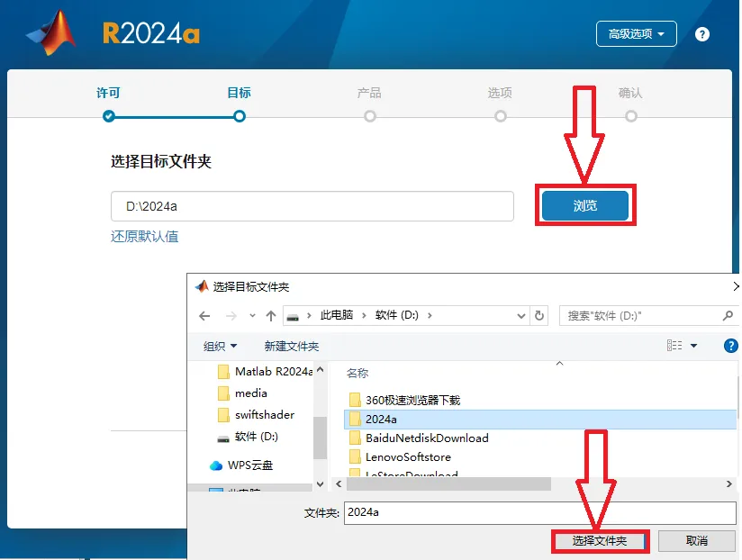Click the magnifier search icon

tap(728, 315)
